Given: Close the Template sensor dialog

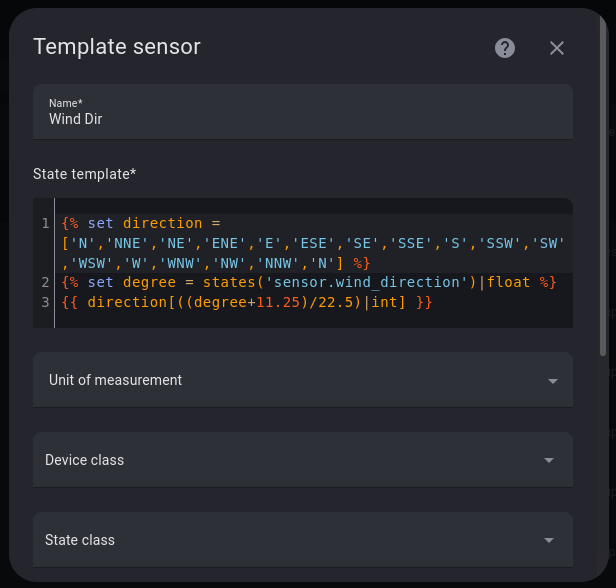Looking at the screenshot, I should (x=557, y=48).
